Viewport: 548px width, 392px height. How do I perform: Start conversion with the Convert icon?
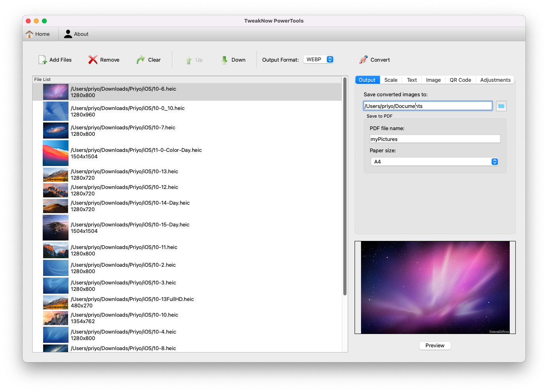tap(362, 59)
